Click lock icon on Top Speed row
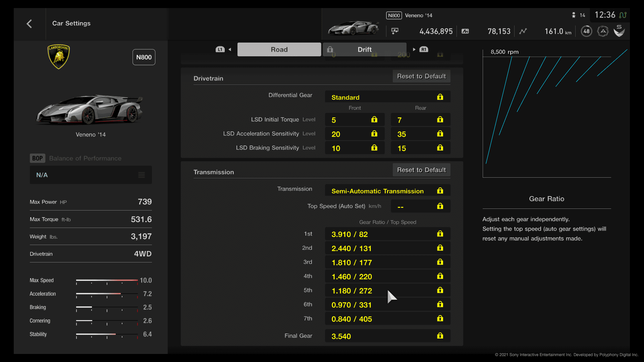 coord(440,206)
